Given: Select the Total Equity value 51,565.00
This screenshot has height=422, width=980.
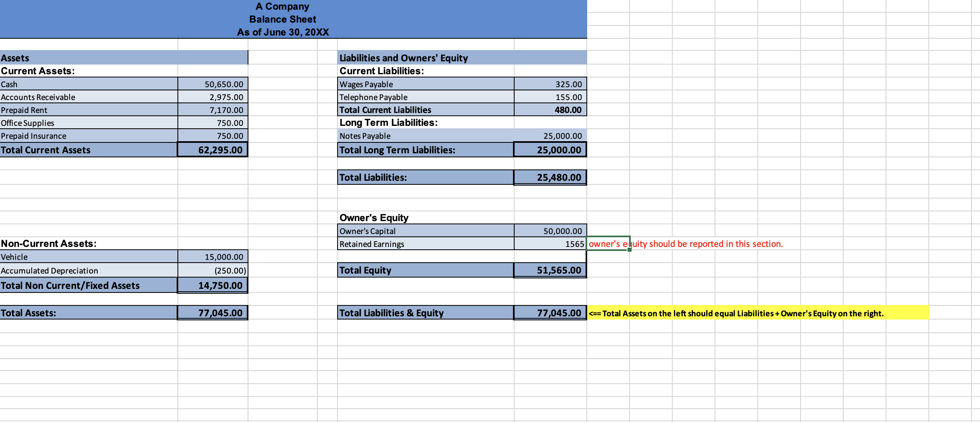Looking at the screenshot, I should click(x=548, y=270).
